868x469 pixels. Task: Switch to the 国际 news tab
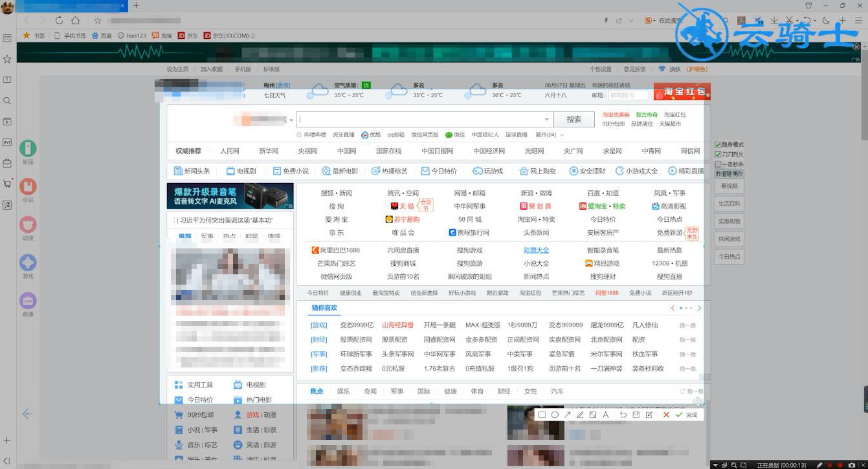pos(423,391)
